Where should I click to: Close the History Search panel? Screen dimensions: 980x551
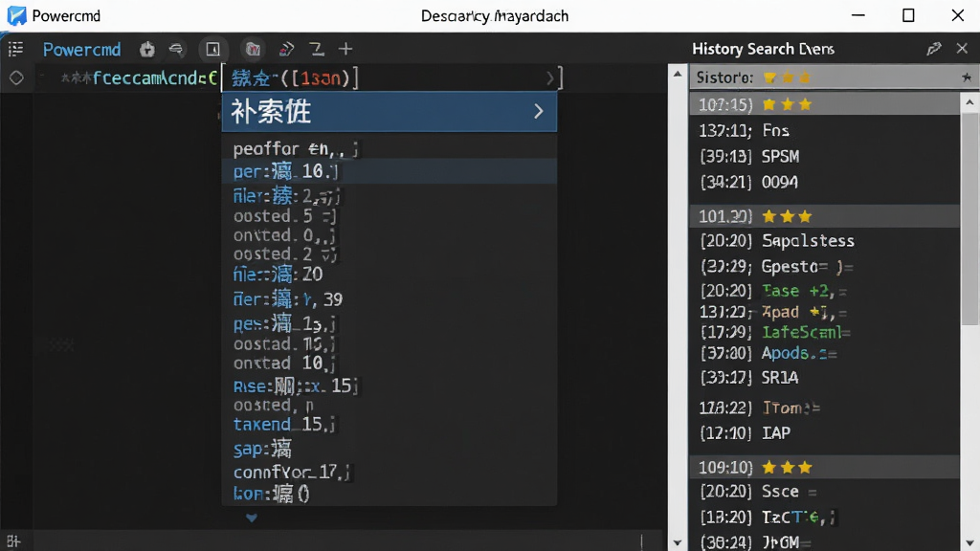(x=962, y=48)
